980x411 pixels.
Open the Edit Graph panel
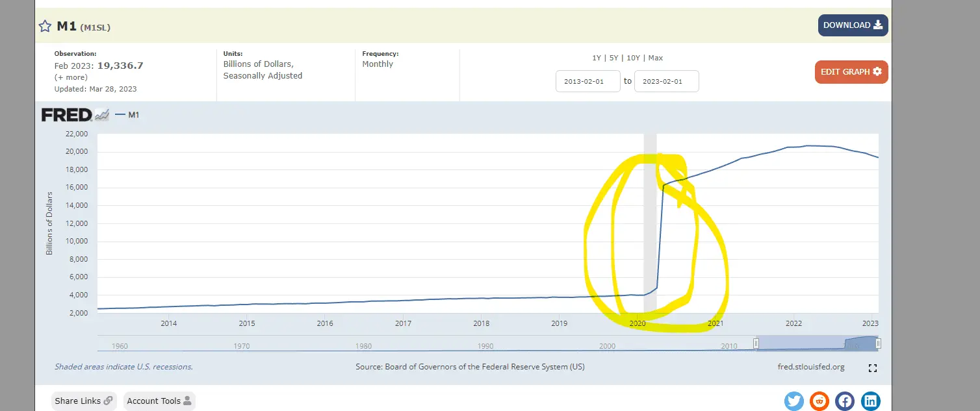[851, 71]
